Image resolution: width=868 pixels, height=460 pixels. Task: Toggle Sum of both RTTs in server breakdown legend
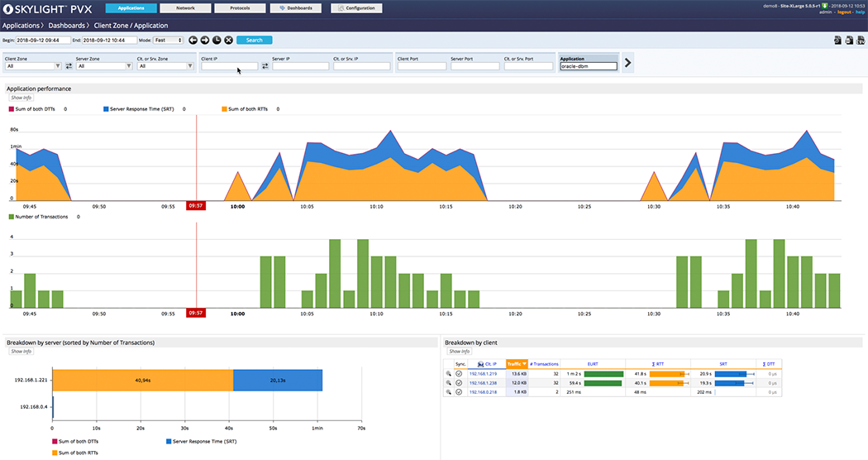(74, 453)
